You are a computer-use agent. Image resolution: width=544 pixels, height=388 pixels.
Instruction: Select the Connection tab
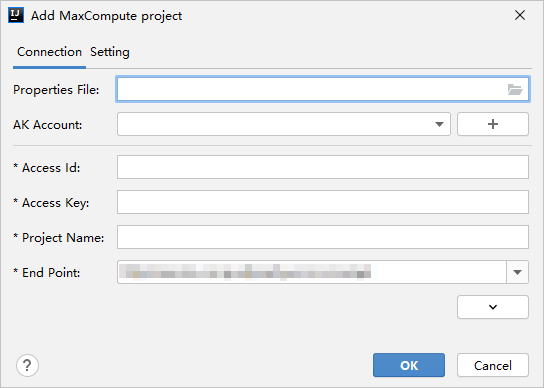[x=49, y=52]
